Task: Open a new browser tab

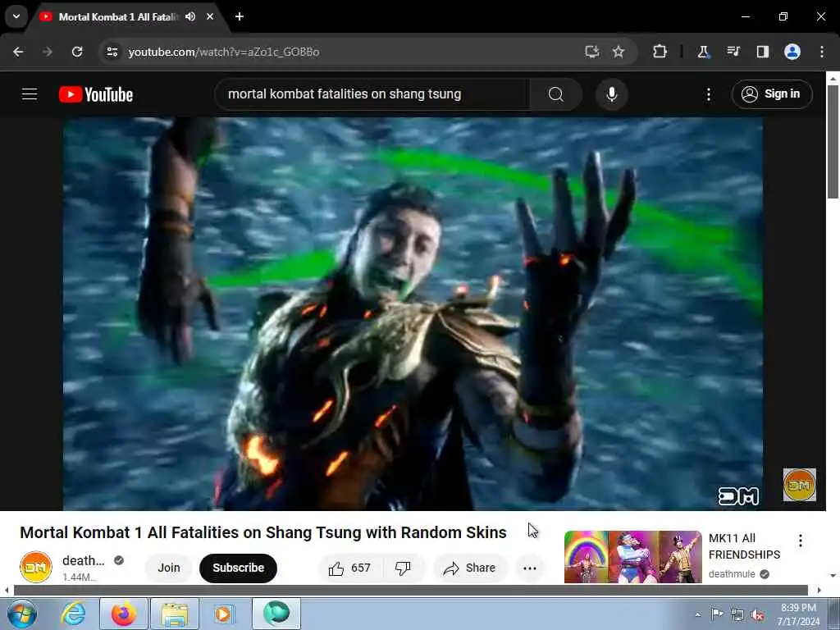Action: coord(240,16)
